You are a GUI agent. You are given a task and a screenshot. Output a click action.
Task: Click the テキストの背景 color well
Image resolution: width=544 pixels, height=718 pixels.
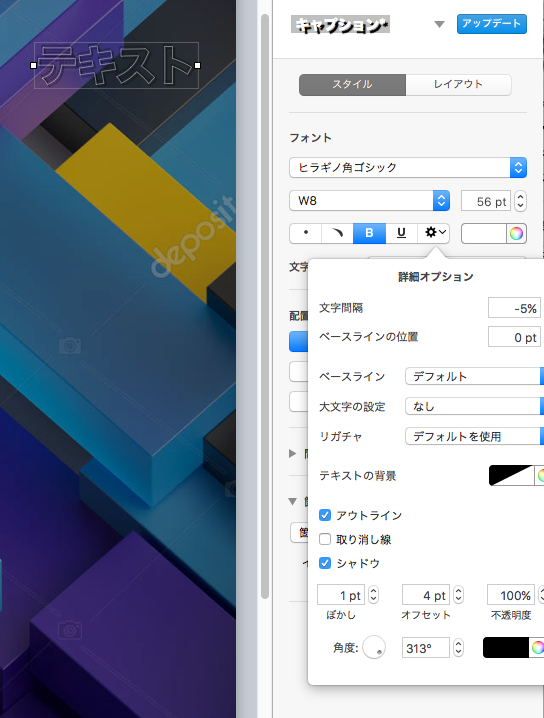pyautogui.click(x=511, y=475)
